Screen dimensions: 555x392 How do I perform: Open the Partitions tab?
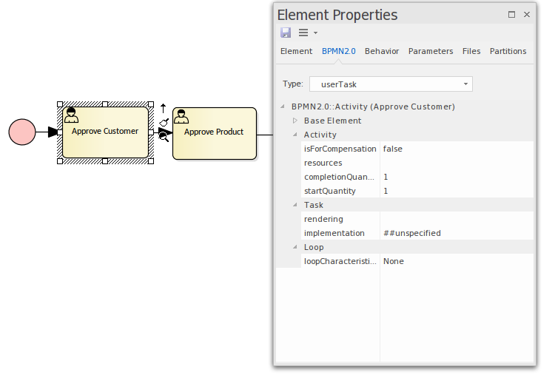click(508, 51)
